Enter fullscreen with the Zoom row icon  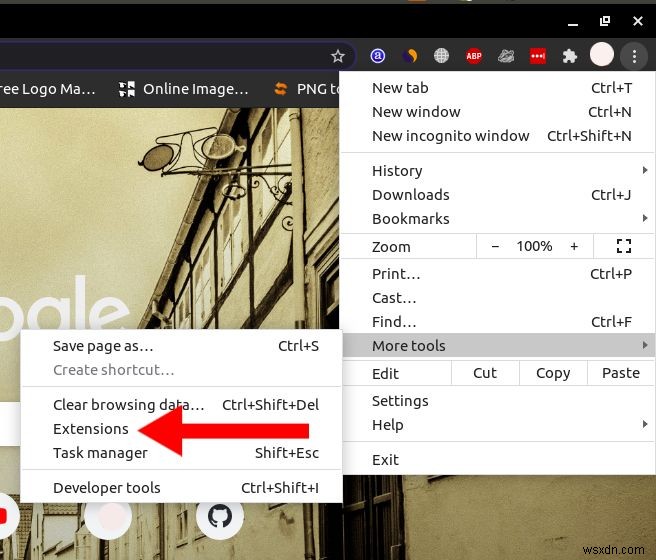[623, 246]
